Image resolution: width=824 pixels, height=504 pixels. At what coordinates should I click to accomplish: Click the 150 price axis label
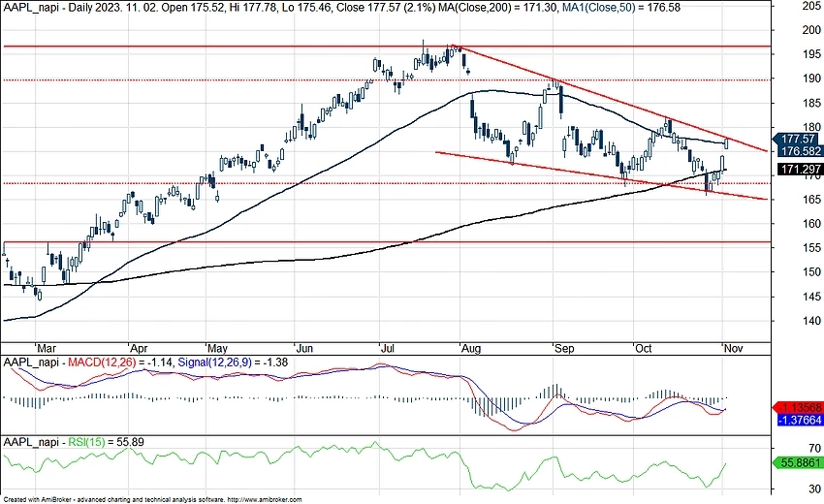(811, 271)
